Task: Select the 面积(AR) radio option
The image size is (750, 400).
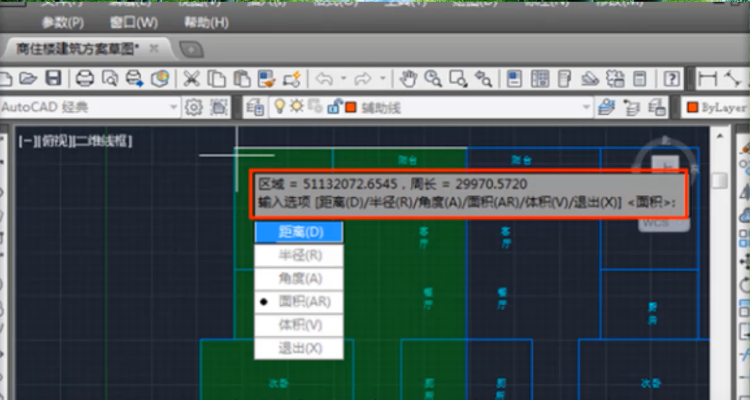Action: [x=300, y=301]
